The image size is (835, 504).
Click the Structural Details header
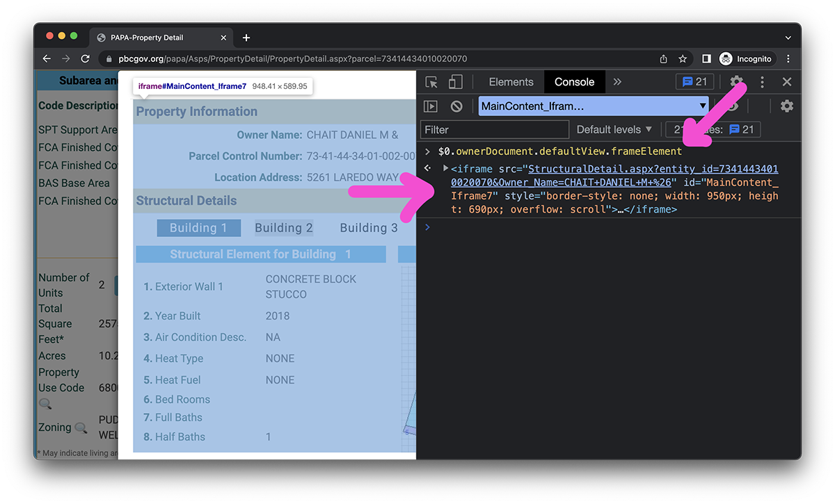click(x=186, y=200)
